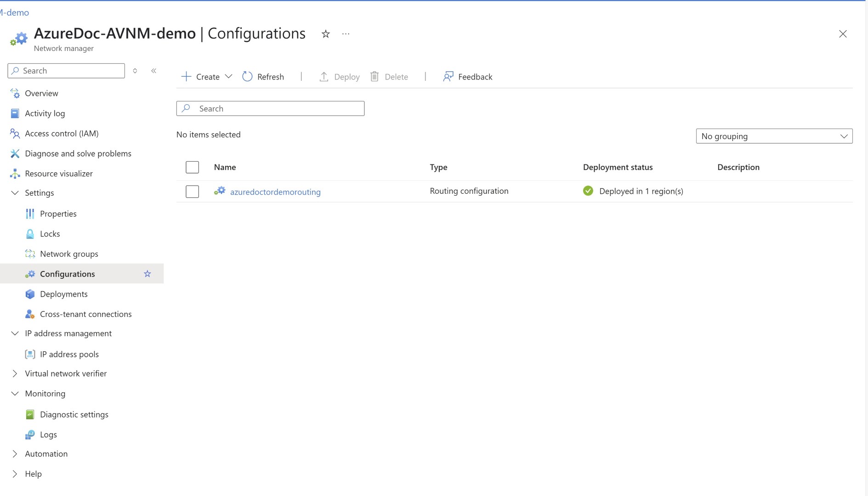The height and width of the screenshot is (496, 868).
Task: Click the Feedback person icon
Action: coord(448,77)
